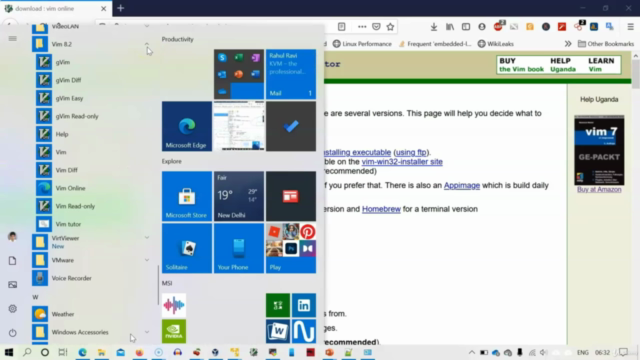Open the Play folder tile
640x360 pixels.
(x=291, y=248)
